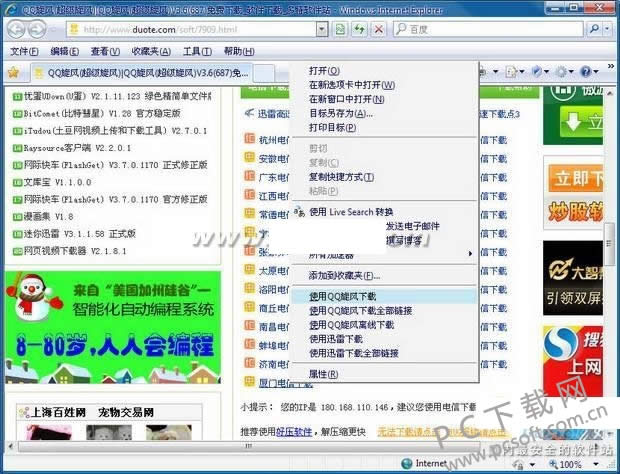Select 属性(R) from the context menu

[384, 374]
